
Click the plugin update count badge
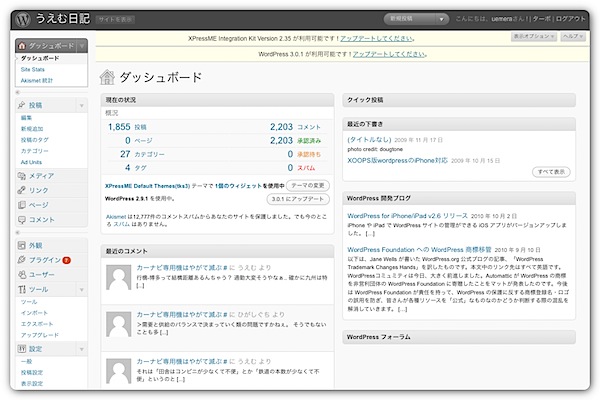(67, 260)
